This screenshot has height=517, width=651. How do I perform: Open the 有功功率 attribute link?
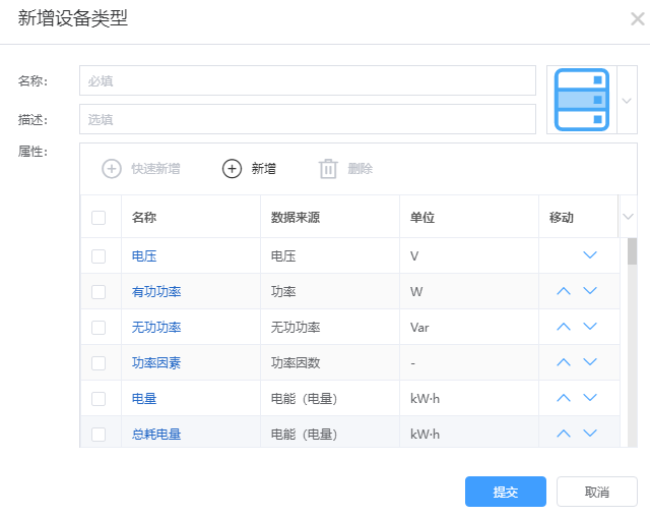(x=156, y=292)
